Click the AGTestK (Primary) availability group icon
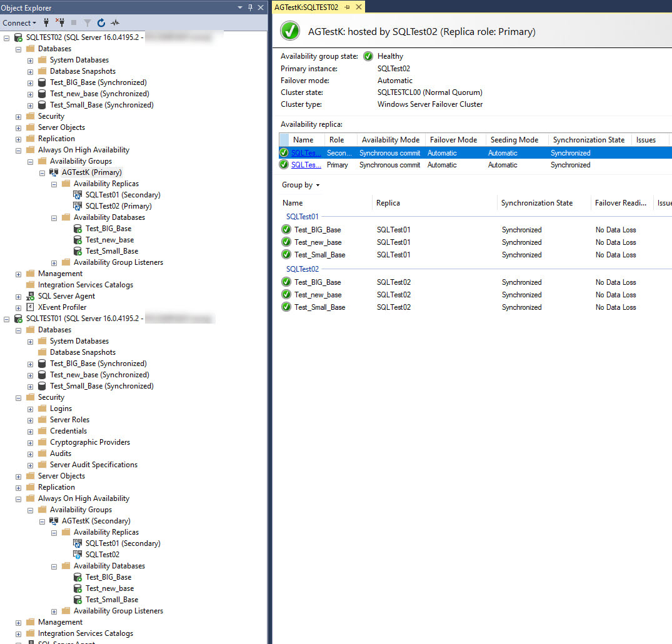672x644 pixels. [x=54, y=172]
